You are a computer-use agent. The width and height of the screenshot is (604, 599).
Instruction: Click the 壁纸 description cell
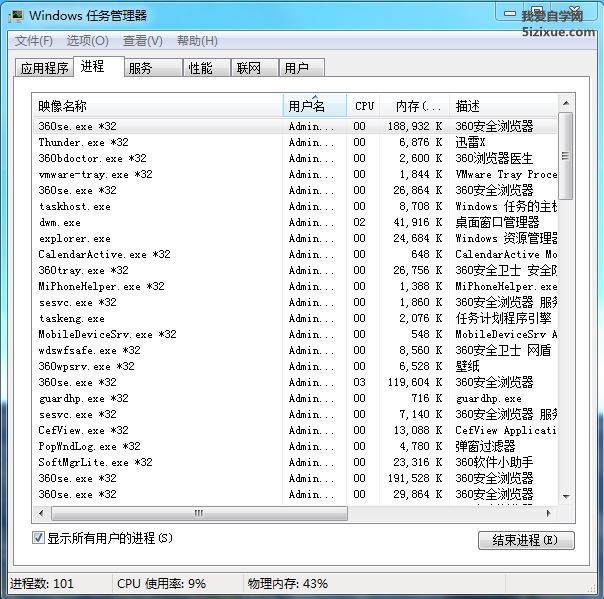pos(467,366)
